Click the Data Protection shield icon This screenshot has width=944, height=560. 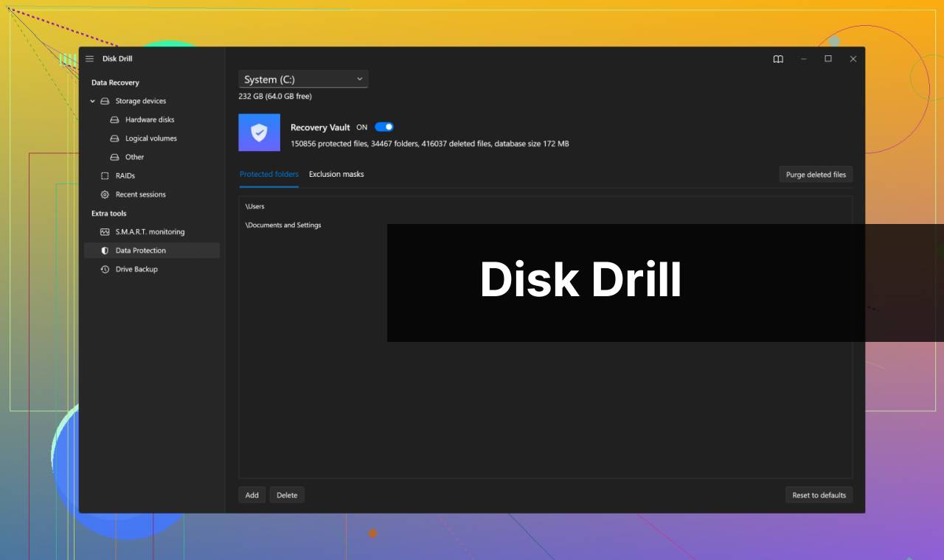(105, 251)
